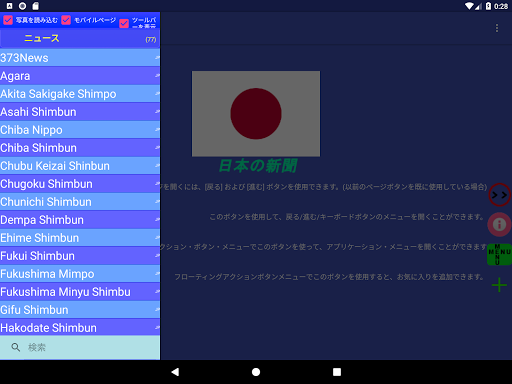Screen dimensions: 512x384
Task: Toggle the 写真を読み込む checkbox
Action: click(8, 20)
